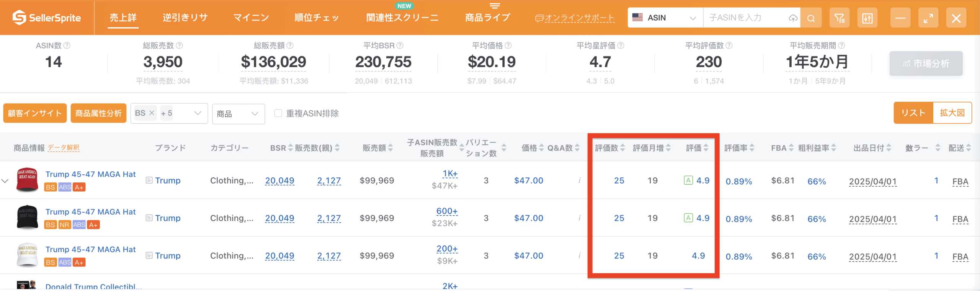
Task: Click the help icon beside 総販売数
Action: coord(179,46)
